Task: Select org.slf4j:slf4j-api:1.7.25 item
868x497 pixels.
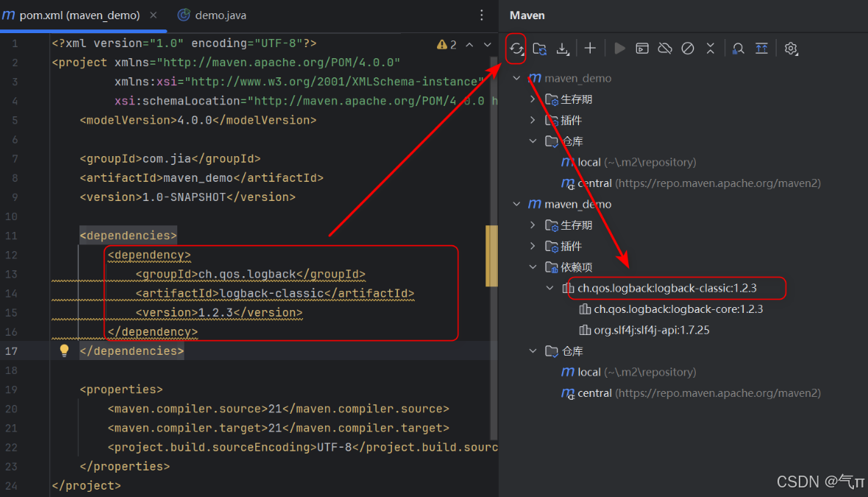Action: click(x=651, y=330)
